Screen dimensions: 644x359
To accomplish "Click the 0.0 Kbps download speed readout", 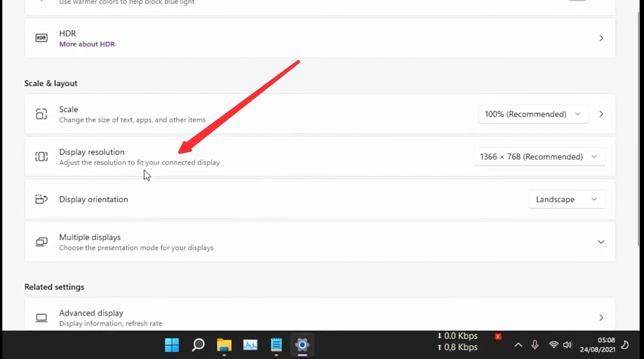I will point(457,336).
